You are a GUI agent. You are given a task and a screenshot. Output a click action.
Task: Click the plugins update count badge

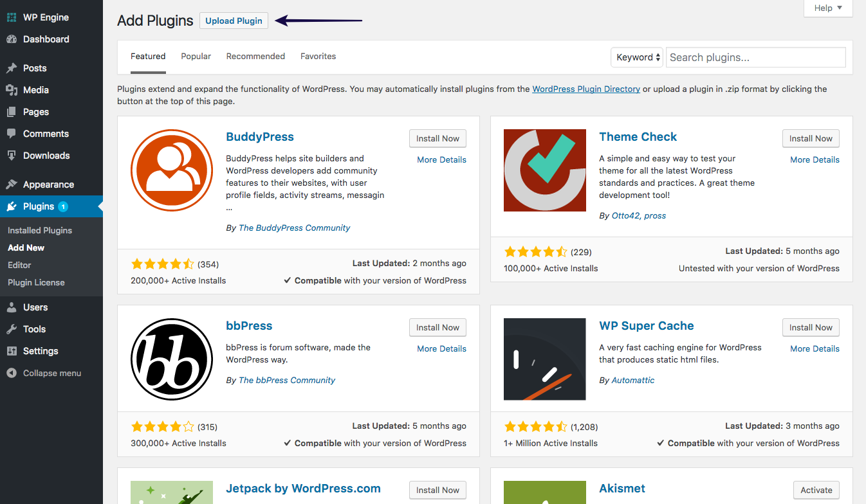point(63,206)
